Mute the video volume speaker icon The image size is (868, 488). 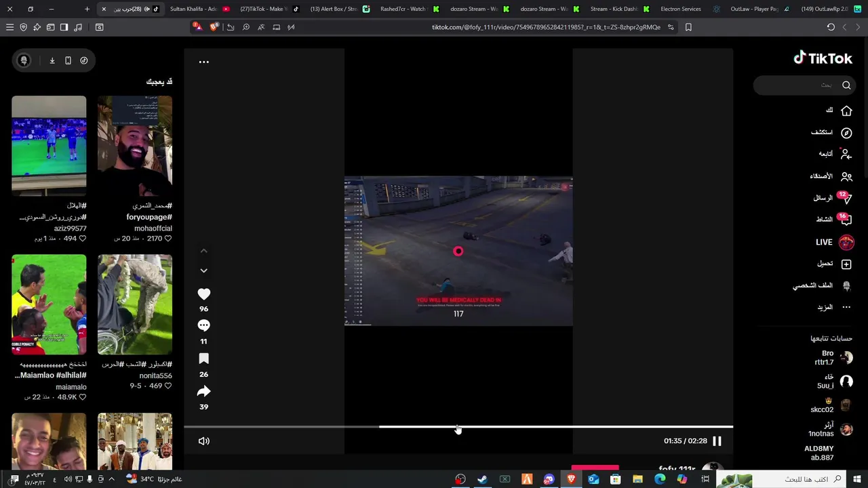point(203,441)
